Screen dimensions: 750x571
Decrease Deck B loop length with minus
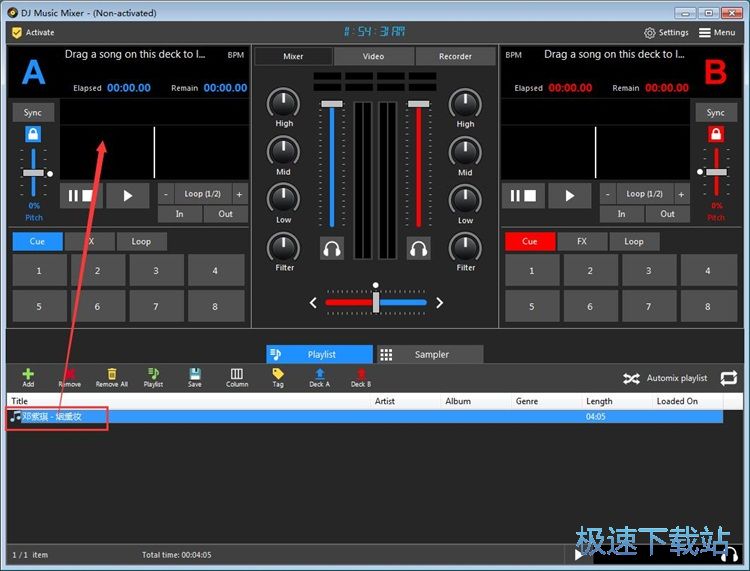(607, 194)
